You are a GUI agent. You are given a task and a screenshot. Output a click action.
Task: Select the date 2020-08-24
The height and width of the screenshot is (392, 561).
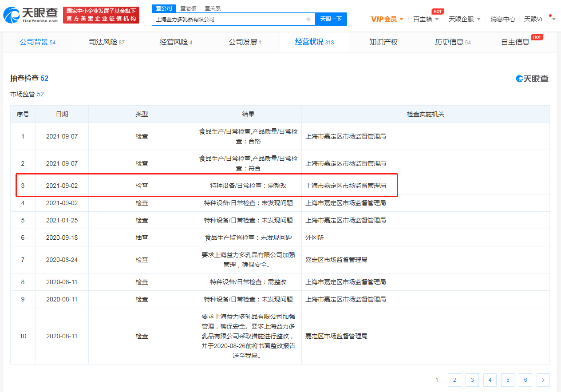coord(62,260)
